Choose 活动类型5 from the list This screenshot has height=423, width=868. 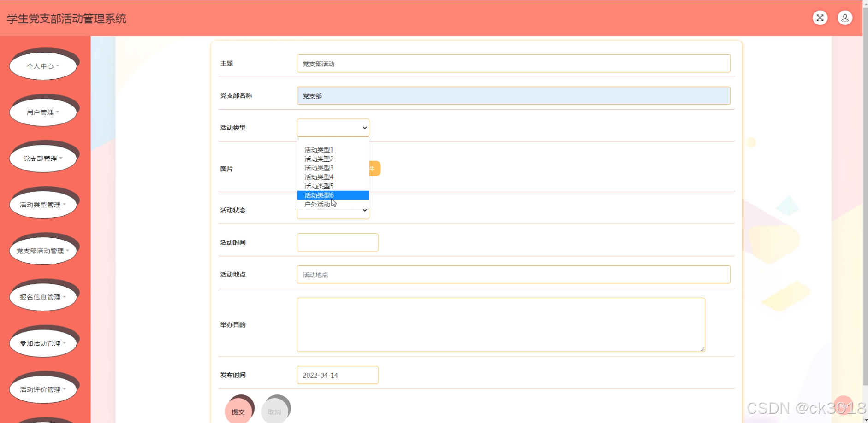coord(333,186)
